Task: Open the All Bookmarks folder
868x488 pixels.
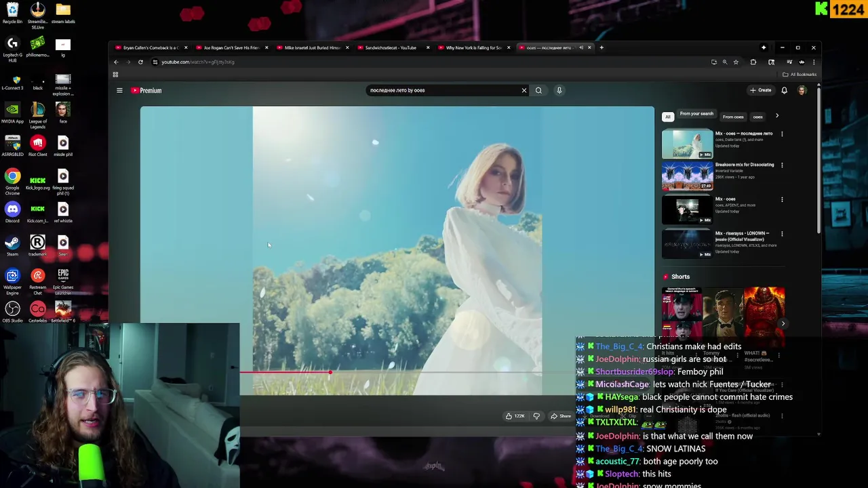Action: tap(800, 75)
